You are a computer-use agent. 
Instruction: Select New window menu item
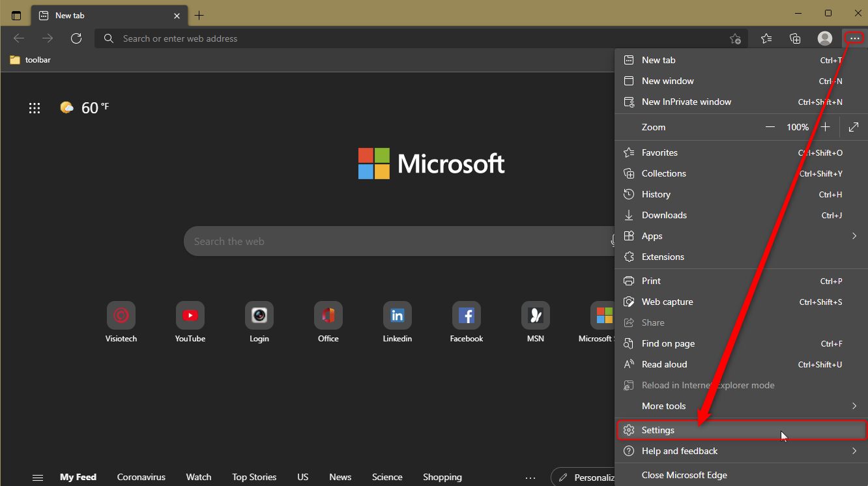point(742,81)
